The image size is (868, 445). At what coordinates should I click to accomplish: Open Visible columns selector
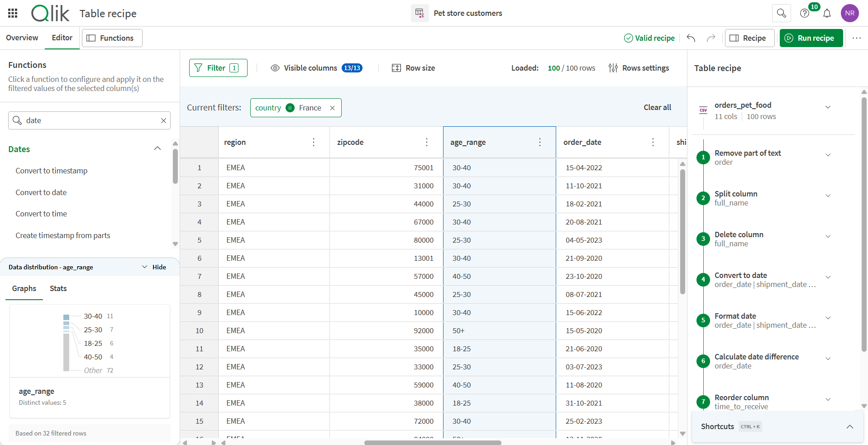tap(316, 68)
